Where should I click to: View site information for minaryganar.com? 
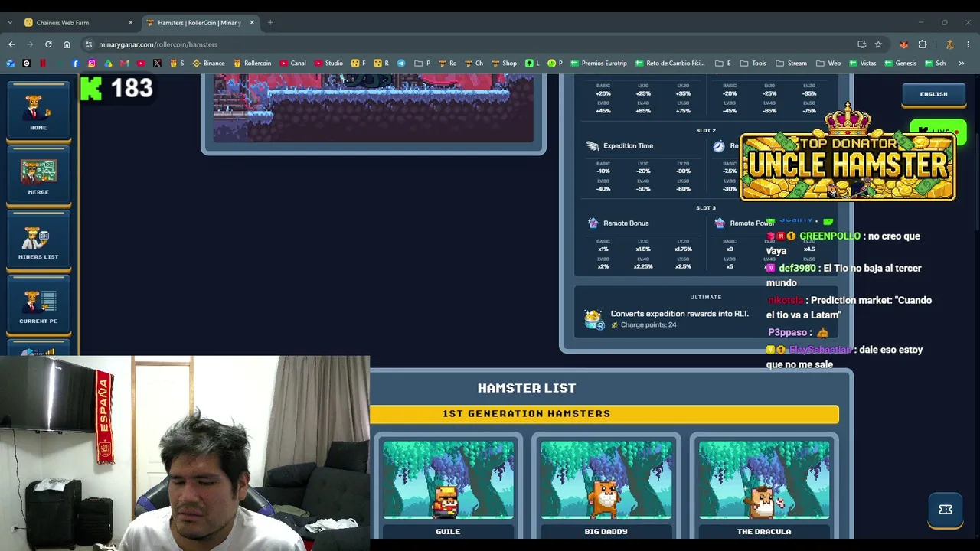(x=89, y=44)
